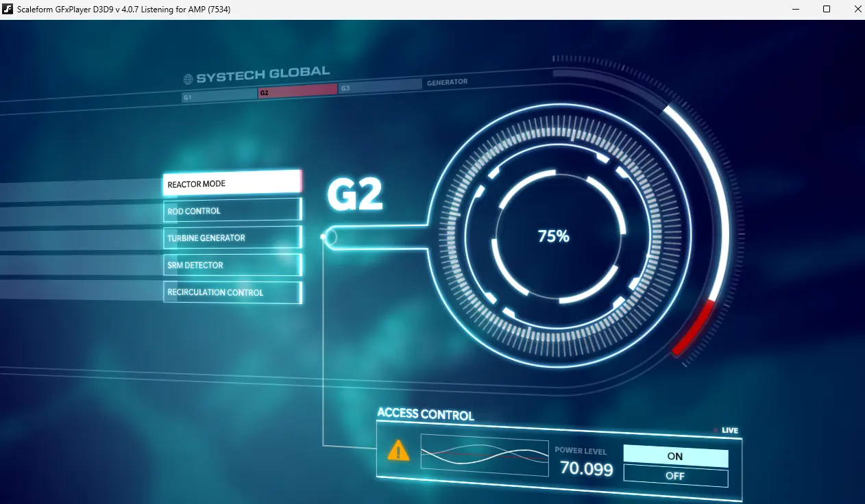Click the SYSTECH GLOBAL title text
Viewport: 865px width, 504px height.
click(263, 75)
